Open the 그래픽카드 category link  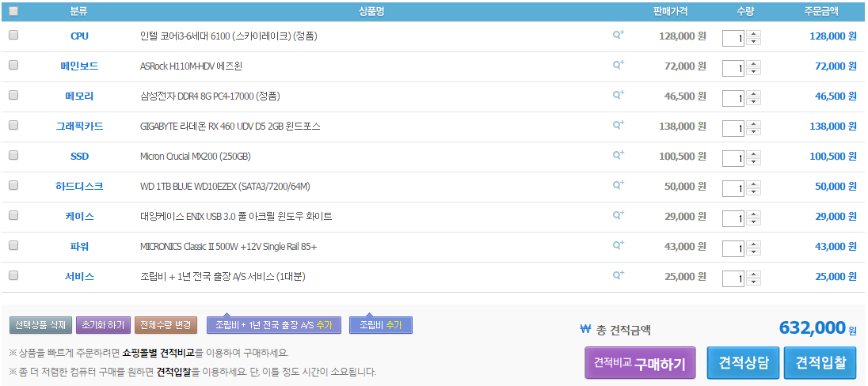click(79, 127)
